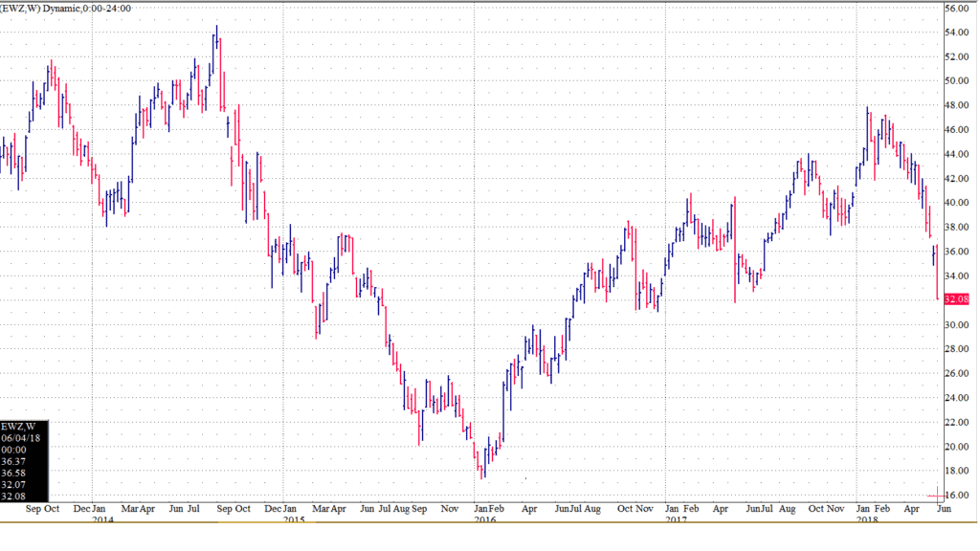Select the 56.00 label on price axis
Screen dimensions: 980x551
(x=958, y=8)
